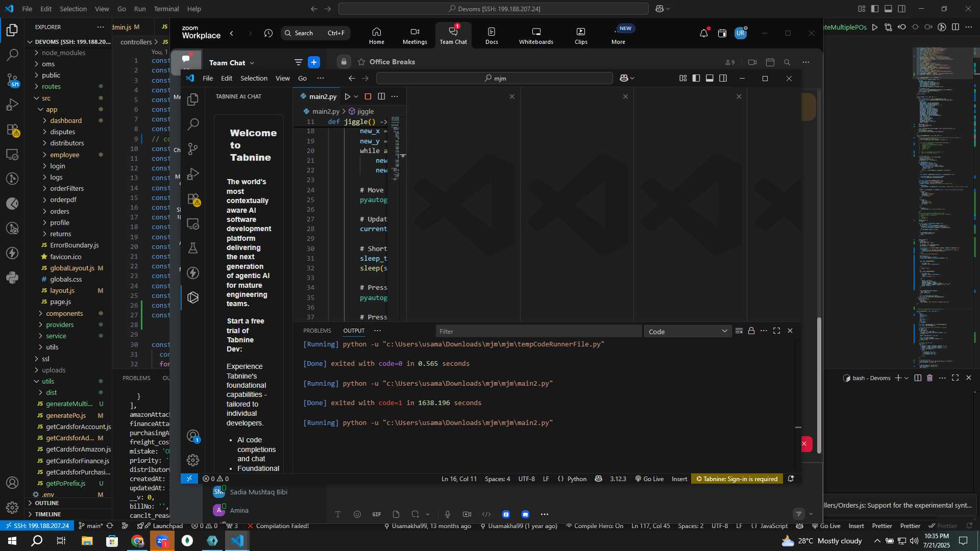Viewport: 980px width, 551px height.
Task: Open the Selection menu in the outer VS Code
Action: click(x=73, y=9)
